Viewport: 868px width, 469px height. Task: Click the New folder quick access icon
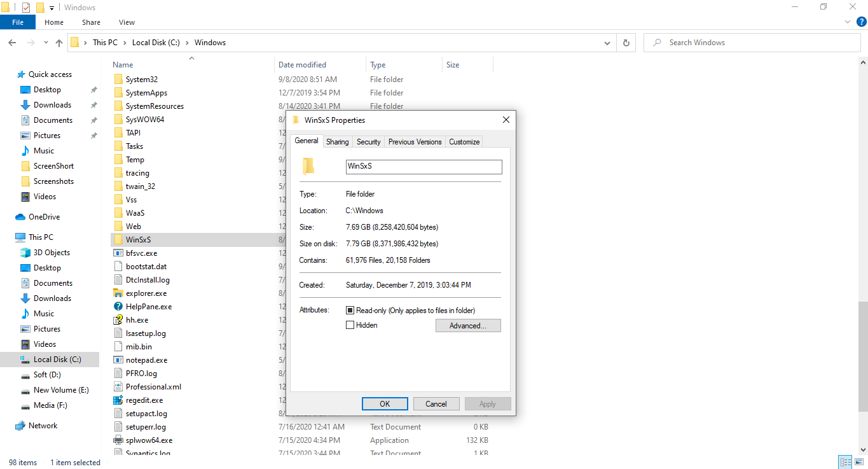coord(40,8)
